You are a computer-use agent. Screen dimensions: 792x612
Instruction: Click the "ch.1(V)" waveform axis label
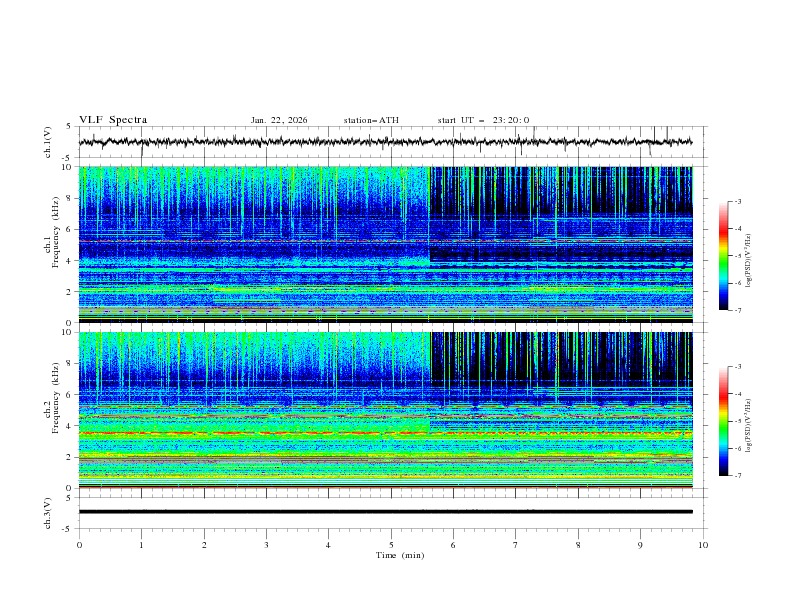48,142
